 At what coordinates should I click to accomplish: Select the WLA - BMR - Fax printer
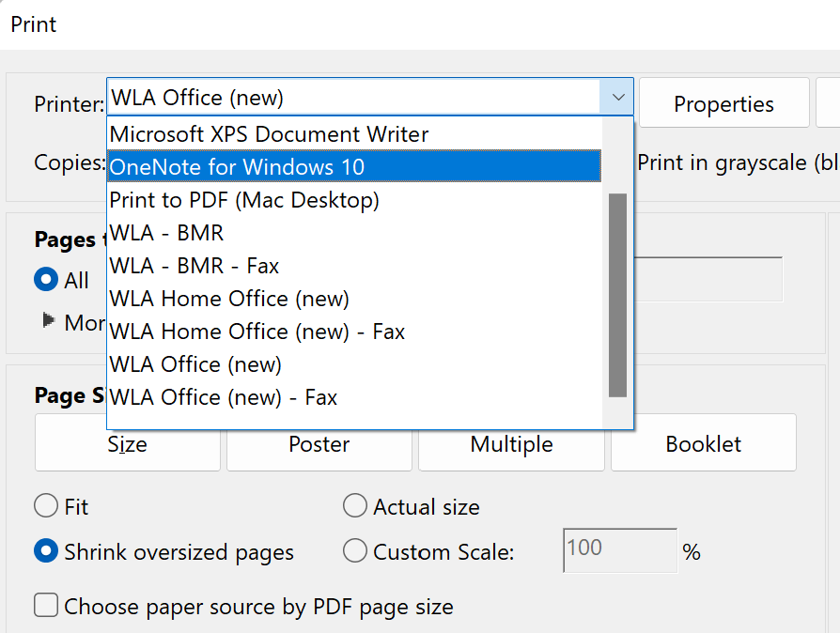[194, 266]
